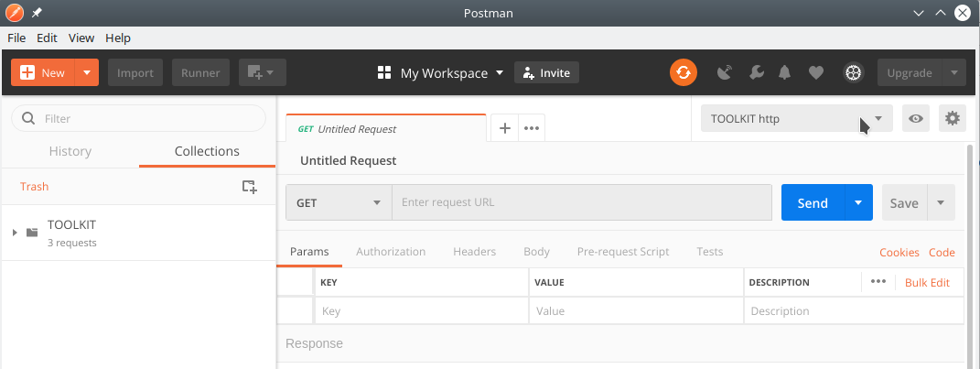
Task: Open the File menu
Action: [16, 38]
